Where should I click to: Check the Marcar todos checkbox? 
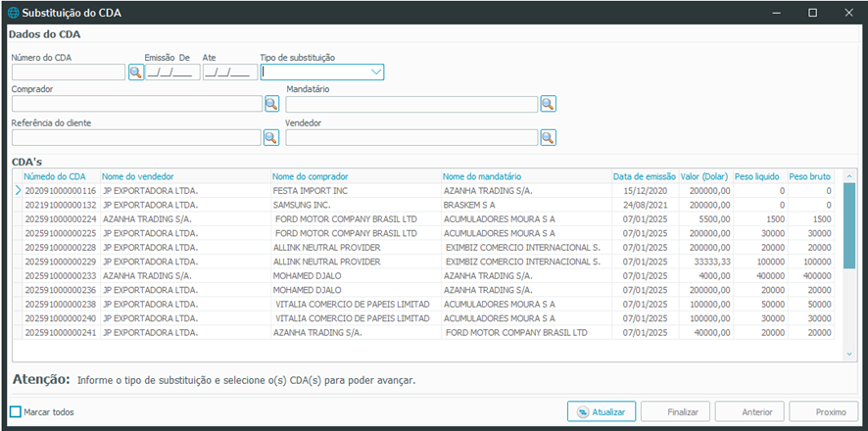[x=16, y=411]
